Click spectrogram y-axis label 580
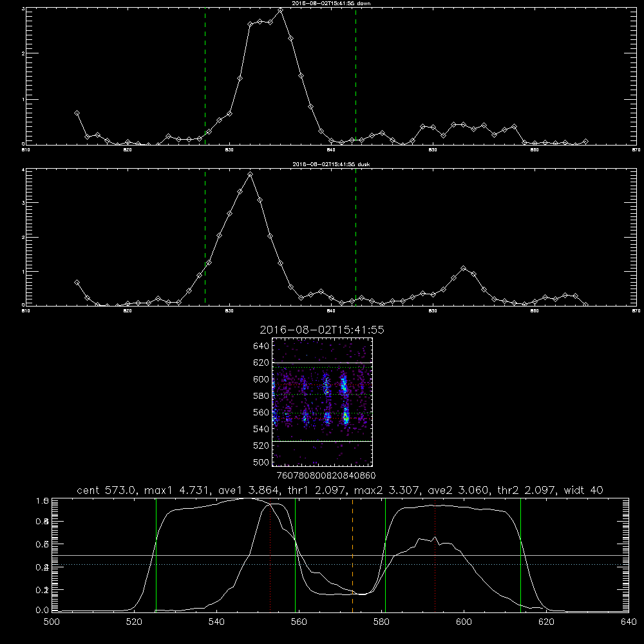 tap(261, 396)
